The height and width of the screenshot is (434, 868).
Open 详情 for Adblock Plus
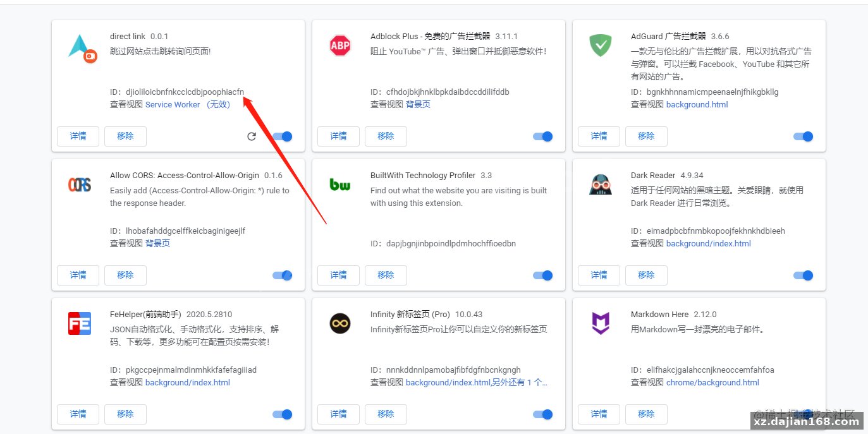339,136
